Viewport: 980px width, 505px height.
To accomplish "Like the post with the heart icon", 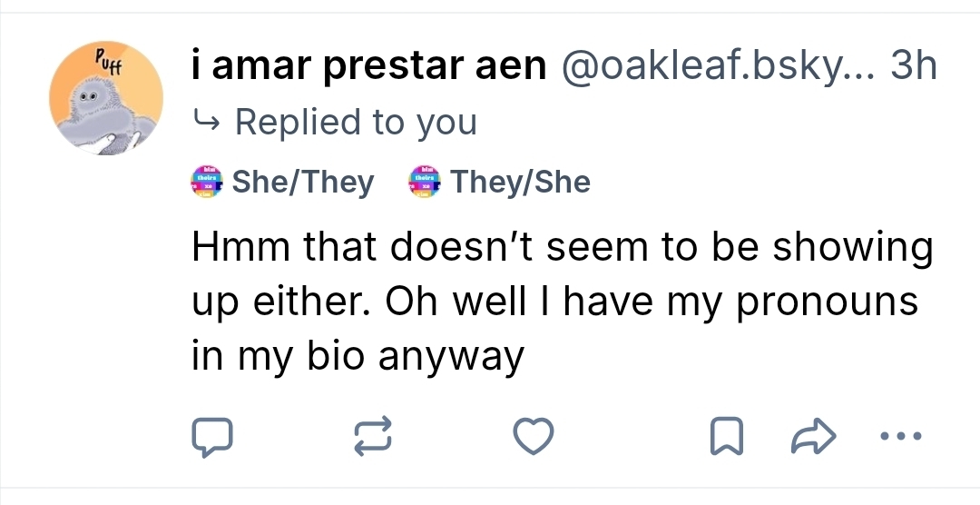I will pos(533,438).
